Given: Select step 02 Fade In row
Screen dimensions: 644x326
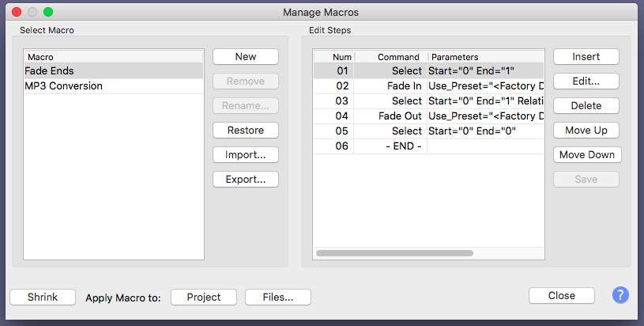Looking at the screenshot, I should pos(427,85).
